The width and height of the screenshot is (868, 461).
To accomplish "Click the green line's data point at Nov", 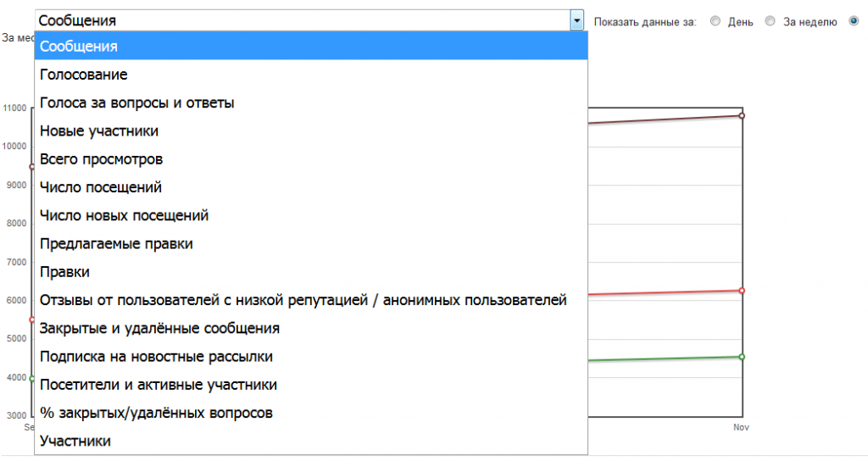I will pyautogui.click(x=742, y=357).
